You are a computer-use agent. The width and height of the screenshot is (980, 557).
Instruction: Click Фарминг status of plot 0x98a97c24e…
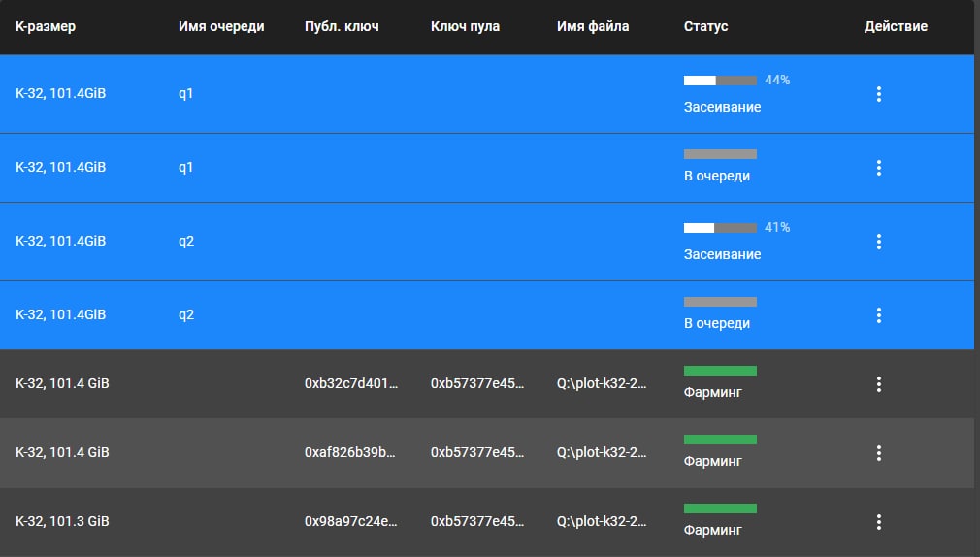pos(713,530)
